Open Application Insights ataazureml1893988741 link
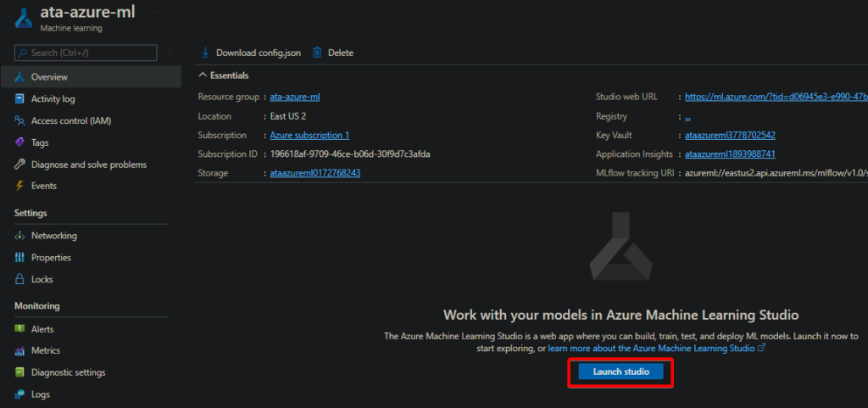Viewport: 868px width, 408px height. (730, 154)
